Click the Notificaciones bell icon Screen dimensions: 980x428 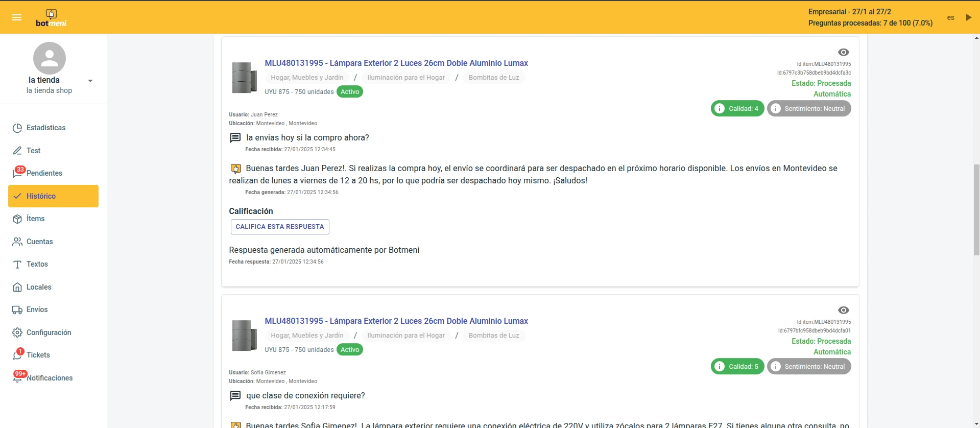18,378
